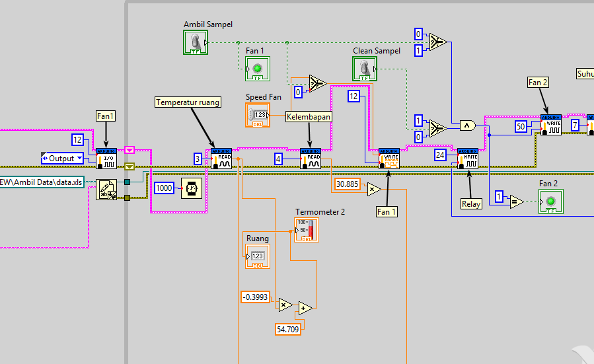Select the Arduino I/O pin mode node
594x364 pixels.
(106, 159)
